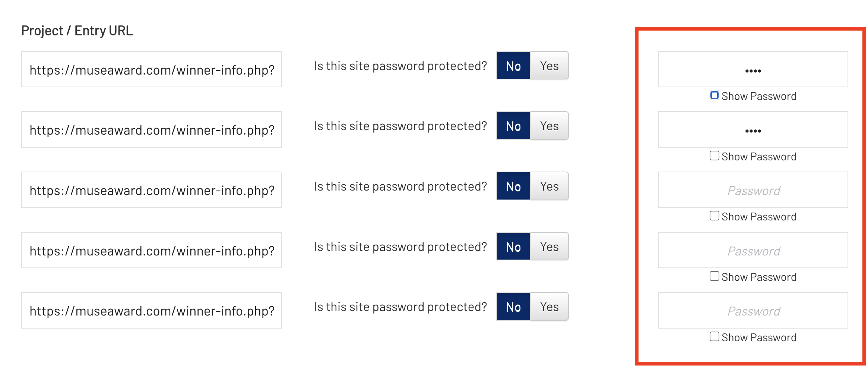Click the first filled password field

(x=753, y=69)
